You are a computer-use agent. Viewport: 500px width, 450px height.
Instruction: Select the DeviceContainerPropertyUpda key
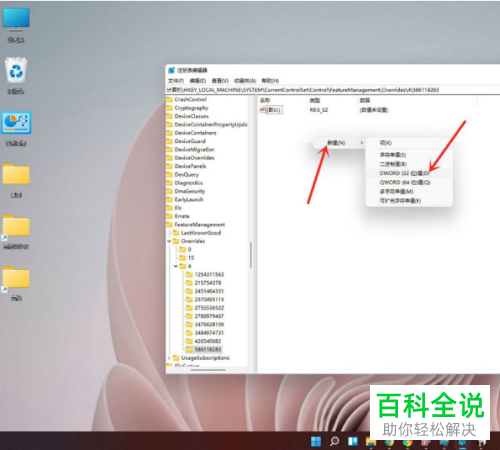pos(210,124)
